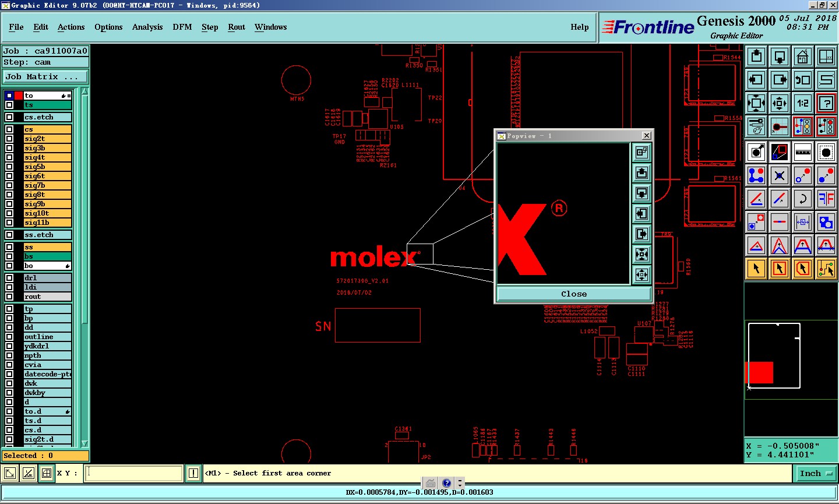Viewport: 839px width, 504px height.
Task: Select the measuring ruler tool
Action: [x=803, y=152]
